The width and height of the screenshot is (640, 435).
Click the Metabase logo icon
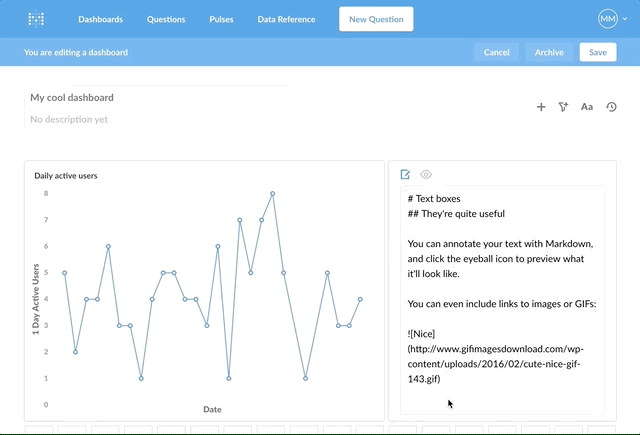coord(36,19)
